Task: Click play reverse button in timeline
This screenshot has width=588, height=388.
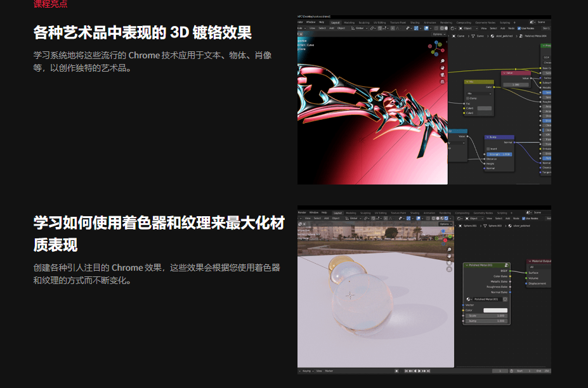Action: click(415, 371)
